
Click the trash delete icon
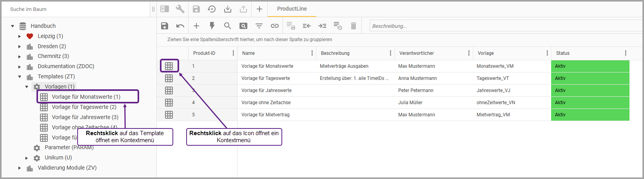tap(354, 26)
